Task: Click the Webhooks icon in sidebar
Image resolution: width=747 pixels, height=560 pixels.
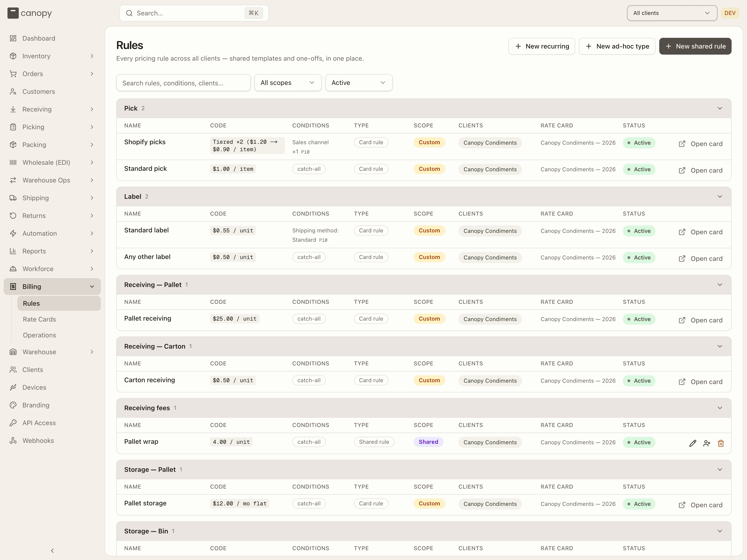Action: click(13, 441)
